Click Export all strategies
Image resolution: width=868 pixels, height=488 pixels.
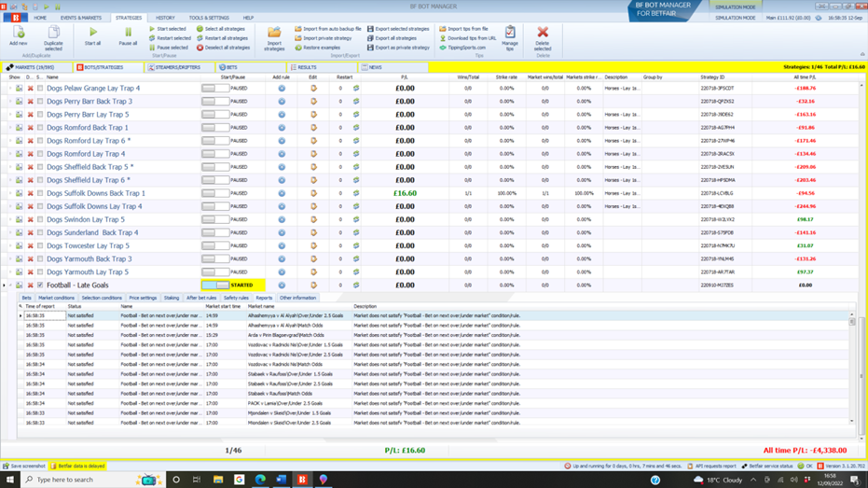pyautogui.click(x=392, y=38)
